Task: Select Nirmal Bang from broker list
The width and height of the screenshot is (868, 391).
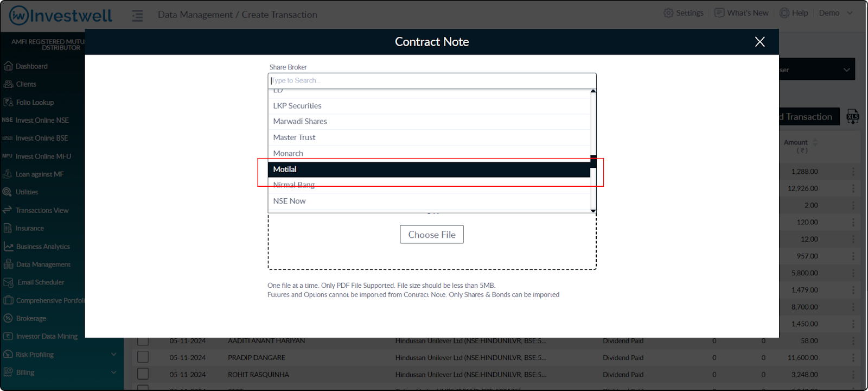Action: coord(429,185)
